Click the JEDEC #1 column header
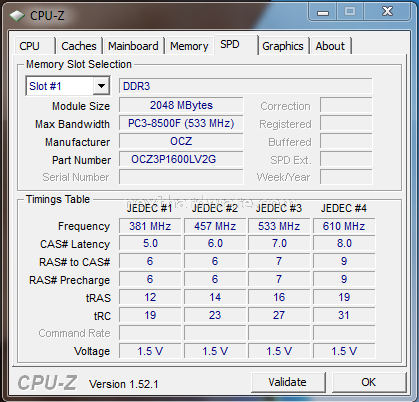The width and height of the screenshot is (419, 402). [x=150, y=208]
